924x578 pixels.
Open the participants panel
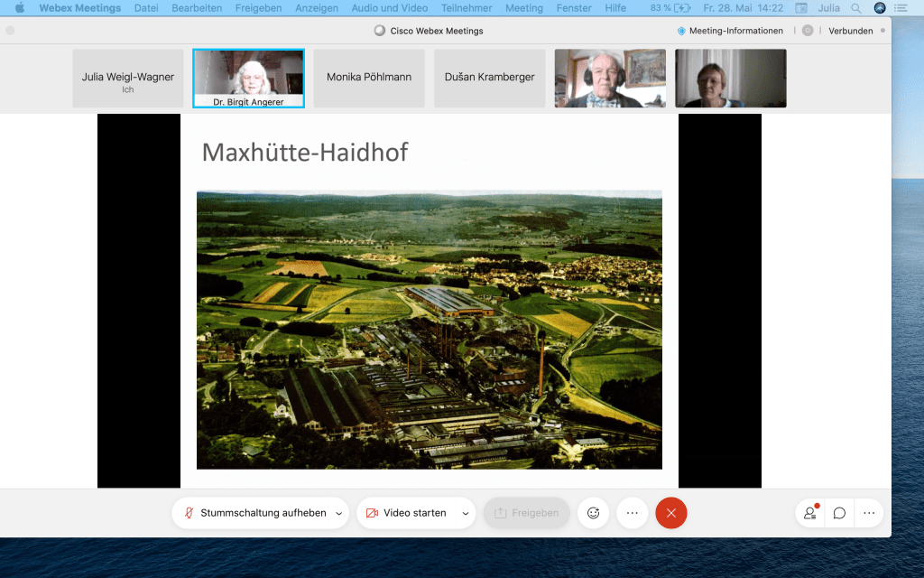809,513
